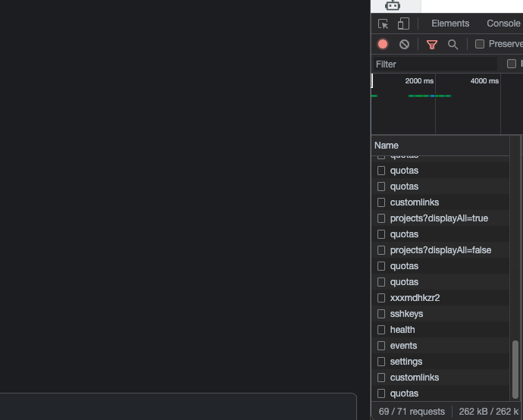
Task: Select the projects?displayAll=false request
Action: point(440,250)
